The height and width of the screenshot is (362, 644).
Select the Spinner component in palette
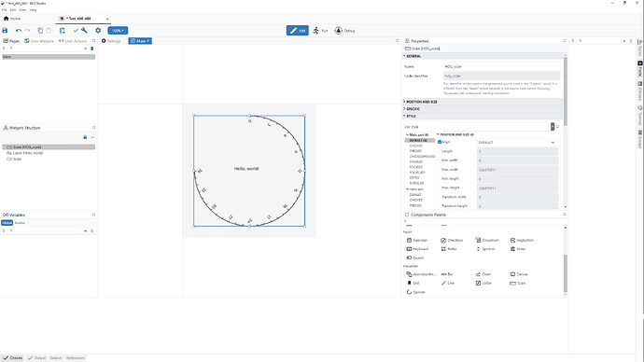pos(416,292)
